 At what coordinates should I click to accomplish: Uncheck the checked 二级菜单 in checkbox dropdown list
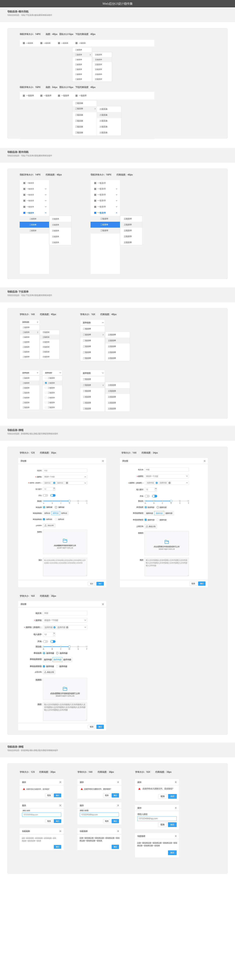pyautogui.click(x=46, y=383)
